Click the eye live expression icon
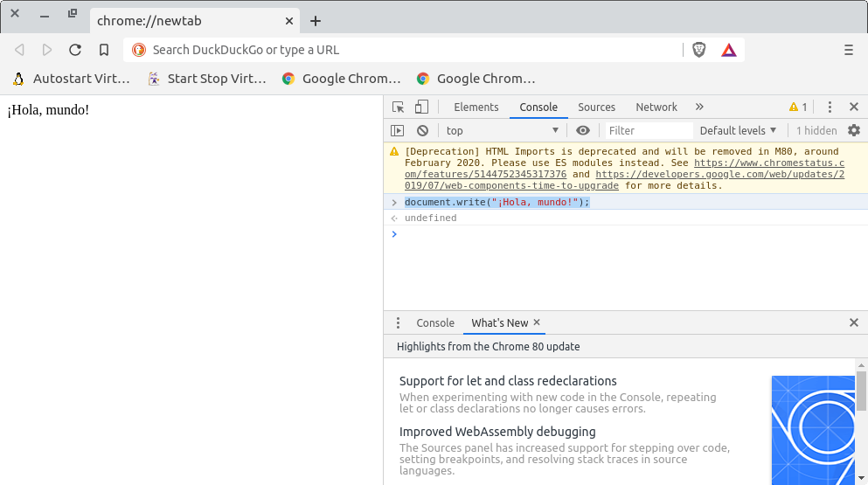Screen dimensions: 868x485 click(583, 131)
